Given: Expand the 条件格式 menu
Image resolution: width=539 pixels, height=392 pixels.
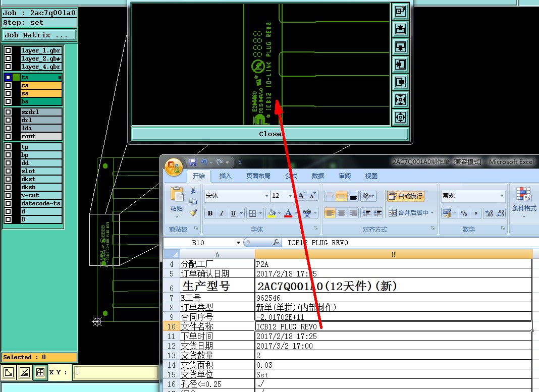Looking at the screenshot, I should 524,203.
